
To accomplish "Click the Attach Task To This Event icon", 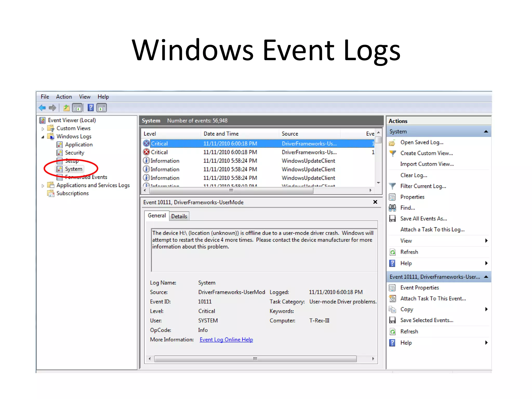I will pos(392,299).
